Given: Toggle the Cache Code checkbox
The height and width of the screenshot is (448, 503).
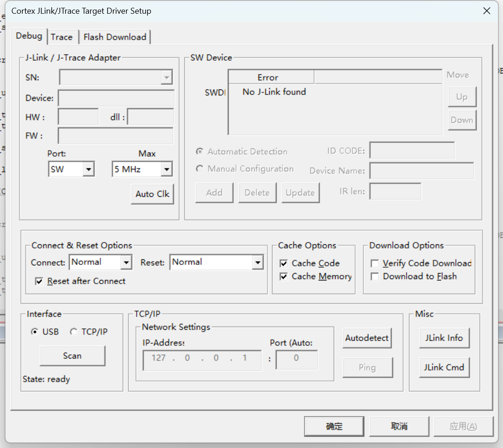Looking at the screenshot, I should tap(283, 264).
